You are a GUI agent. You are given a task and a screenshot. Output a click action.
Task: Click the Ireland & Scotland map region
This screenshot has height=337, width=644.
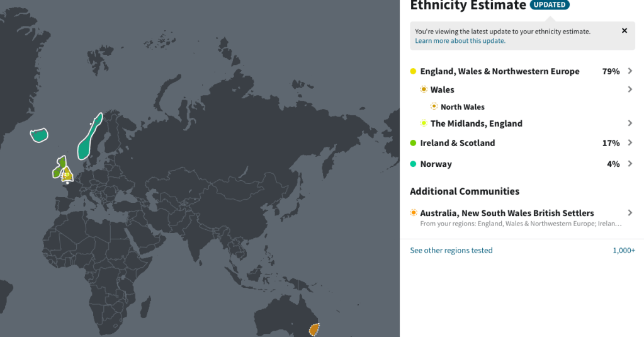(x=58, y=168)
